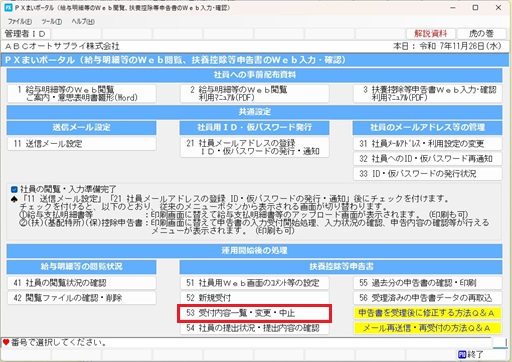Click the 社員のメールアドレス等の管理 header
This screenshot has height=362, width=512.
click(428, 127)
